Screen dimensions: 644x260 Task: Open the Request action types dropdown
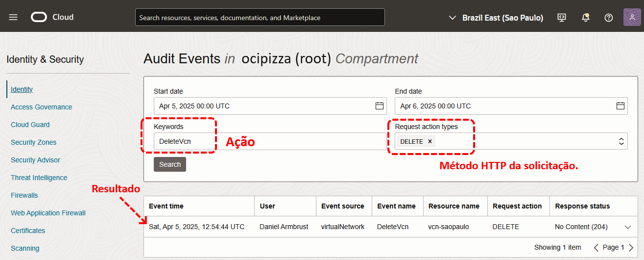pos(621,141)
